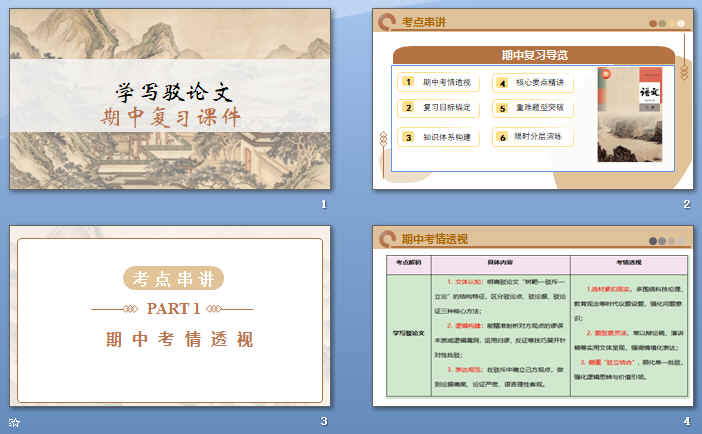This screenshot has width=702, height=434.
Task: Click item 5 重难题型突破 on slide 2
Action: pos(533,108)
